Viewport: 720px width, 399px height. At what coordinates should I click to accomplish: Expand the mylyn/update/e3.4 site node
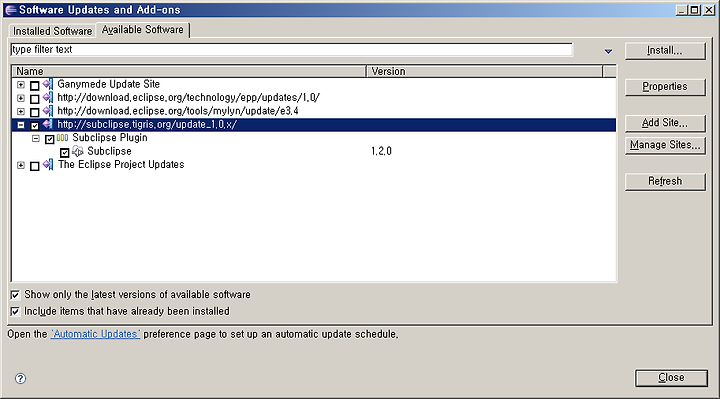pyautogui.click(x=21, y=111)
